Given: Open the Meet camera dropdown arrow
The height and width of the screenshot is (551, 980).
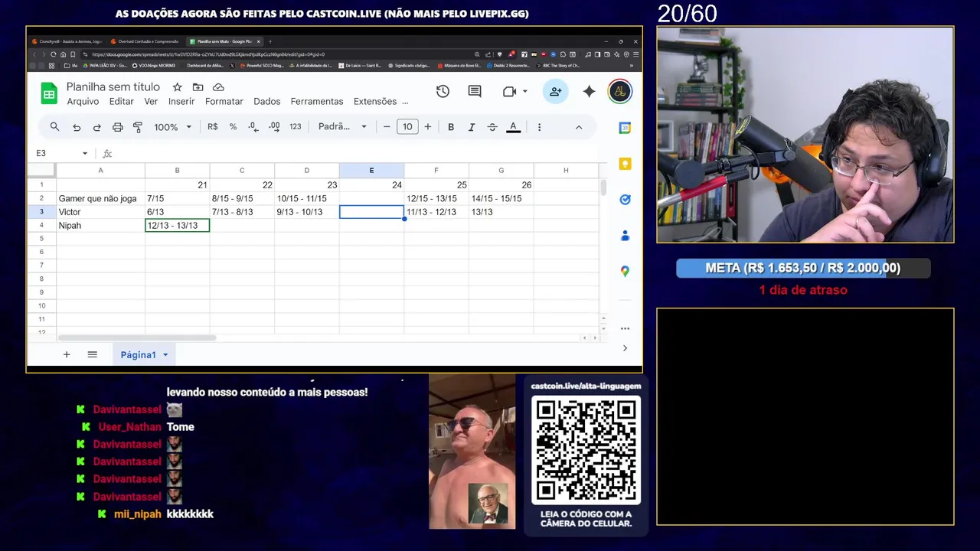Looking at the screenshot, I should click(x=525, y=91).
